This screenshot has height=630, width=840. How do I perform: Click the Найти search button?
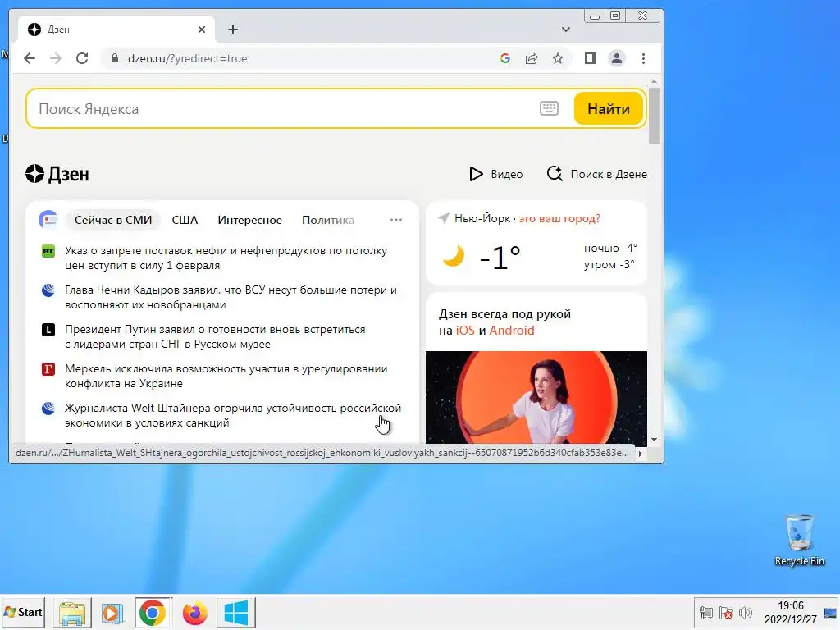point(609,109)
